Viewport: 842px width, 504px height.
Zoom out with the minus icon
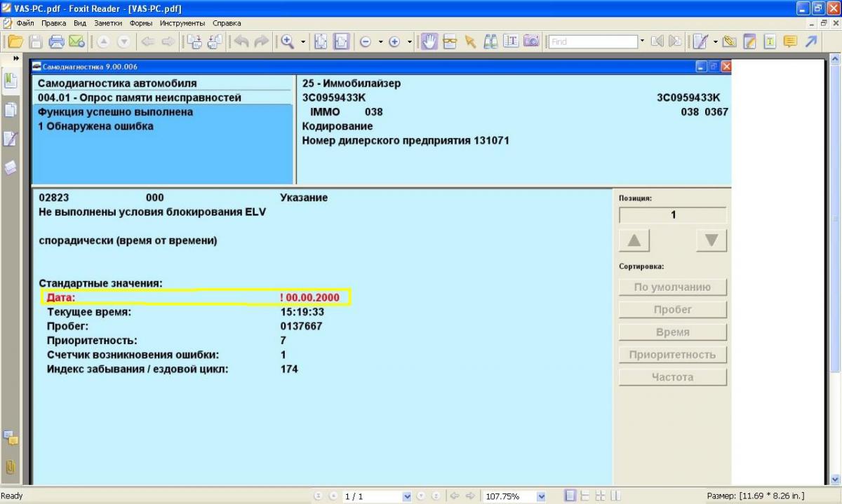[x=366, y=41]
